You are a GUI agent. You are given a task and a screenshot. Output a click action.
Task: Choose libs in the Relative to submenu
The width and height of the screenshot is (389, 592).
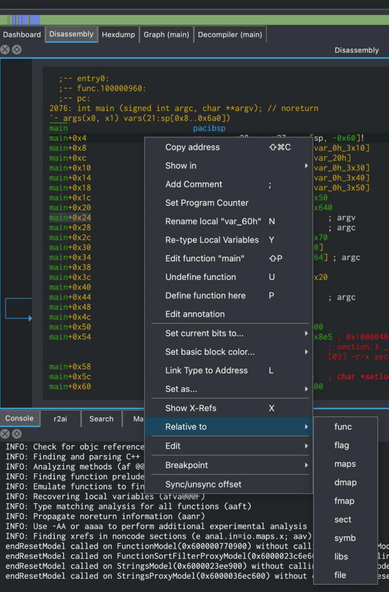[346, 557]
